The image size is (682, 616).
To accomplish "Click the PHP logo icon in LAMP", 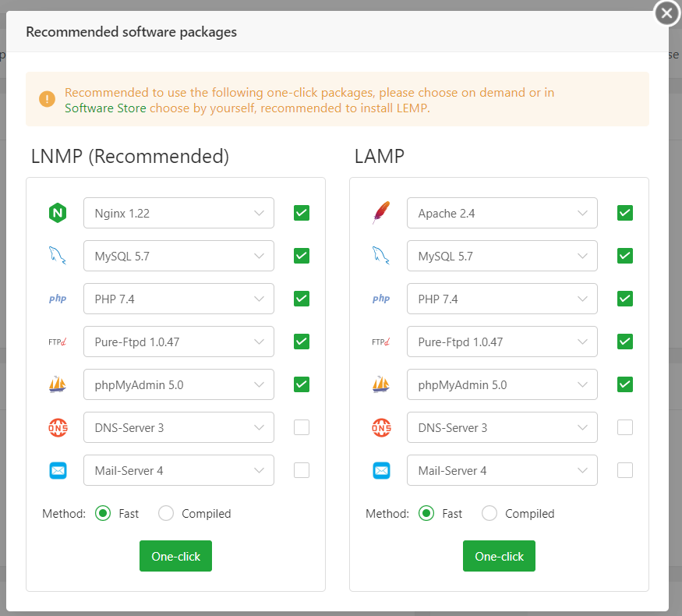I will pos(381,299).
